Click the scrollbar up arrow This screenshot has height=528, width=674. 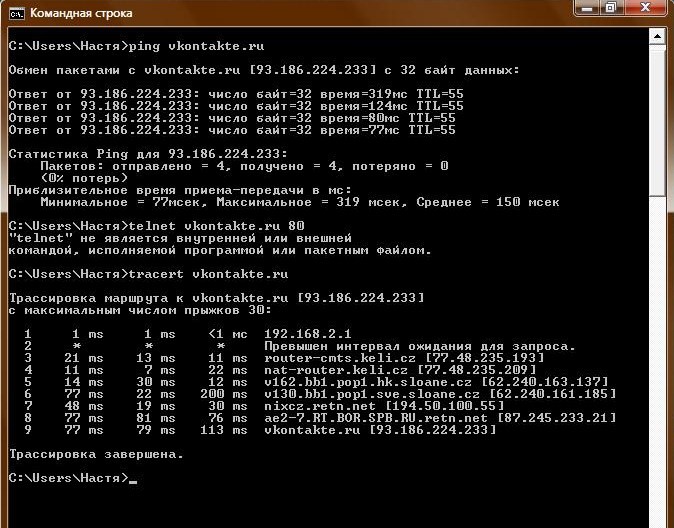coord(657,37)
